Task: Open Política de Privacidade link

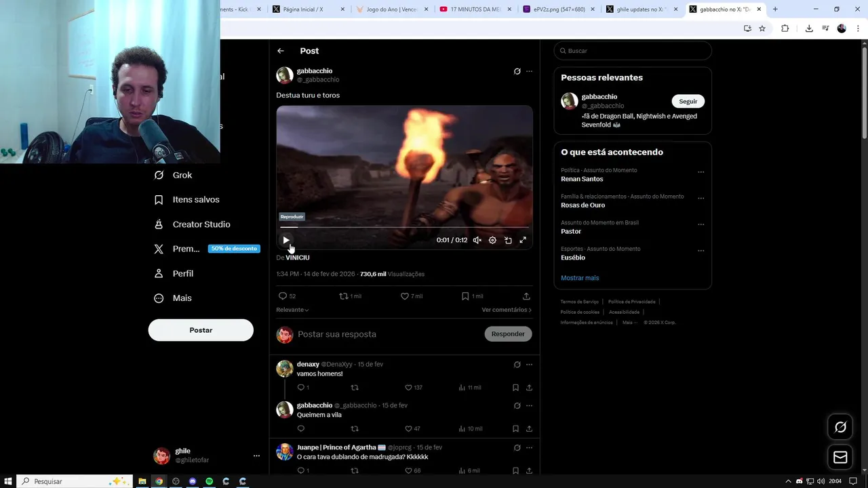Action: click(632, 302)
